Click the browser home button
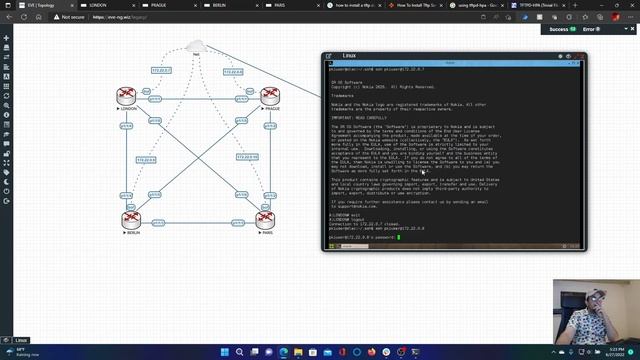The image size is (640, 360). pyautogui.click(x=38, y=17)
